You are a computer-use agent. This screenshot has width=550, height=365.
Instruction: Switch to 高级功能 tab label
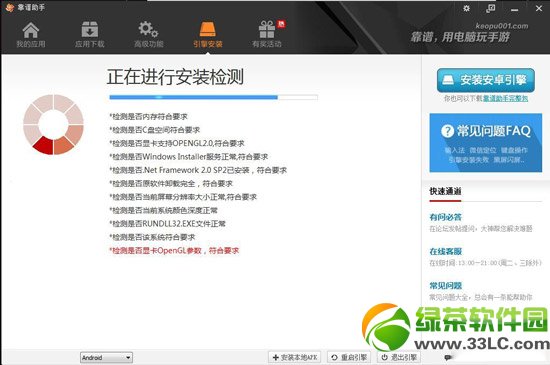coord(149,44)
